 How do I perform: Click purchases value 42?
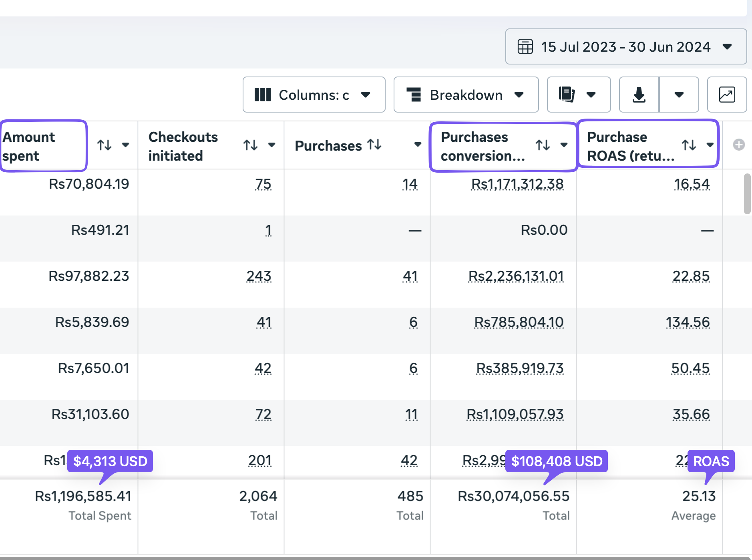coord(409,460)
